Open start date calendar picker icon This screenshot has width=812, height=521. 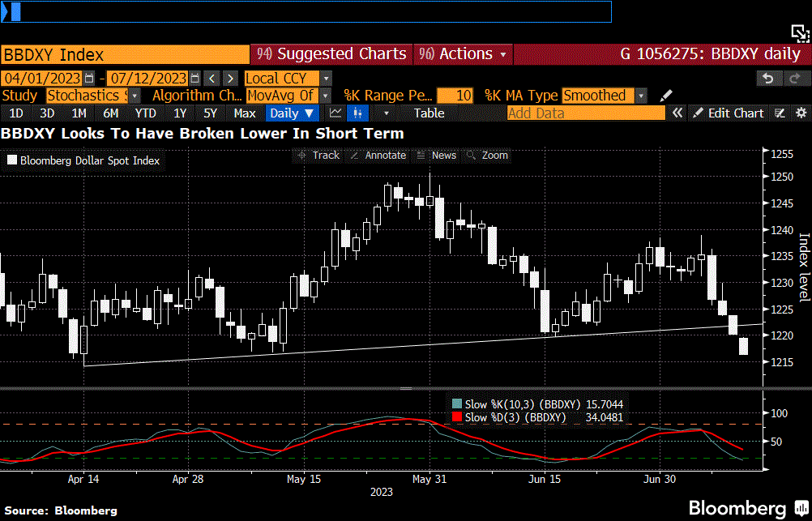89,79
